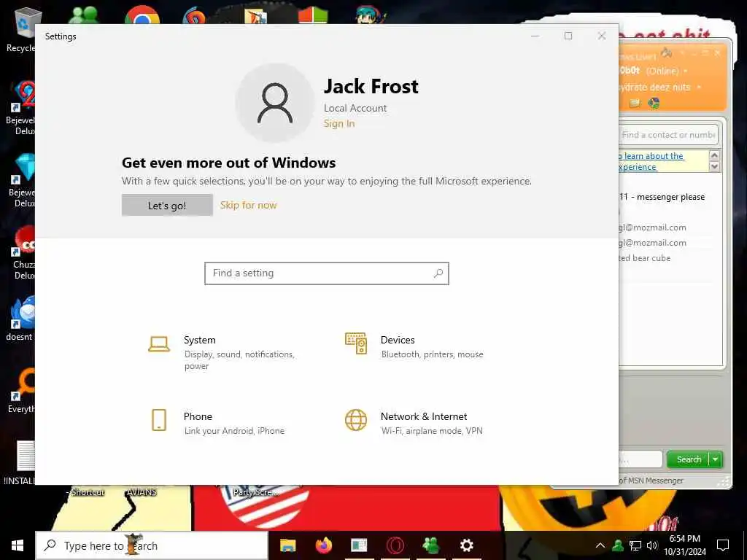
Task: Open the Everything search desktop shortcut
Action: point(21,391)
